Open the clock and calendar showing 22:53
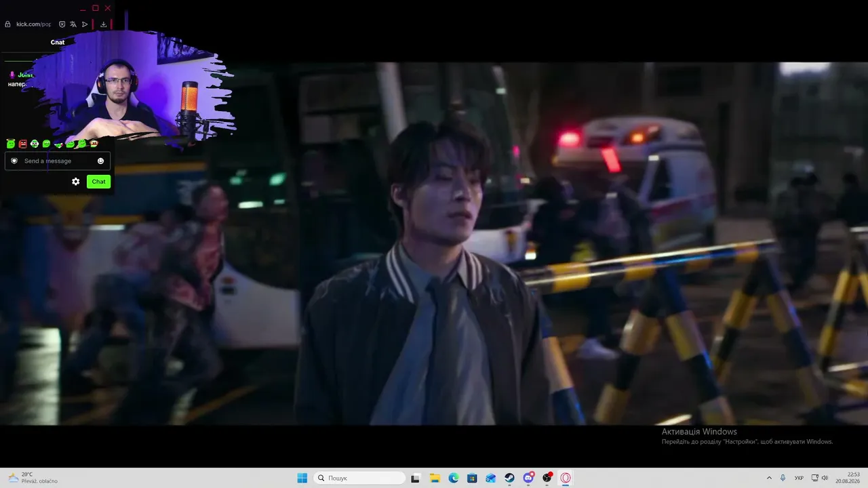 click(848, 478)
